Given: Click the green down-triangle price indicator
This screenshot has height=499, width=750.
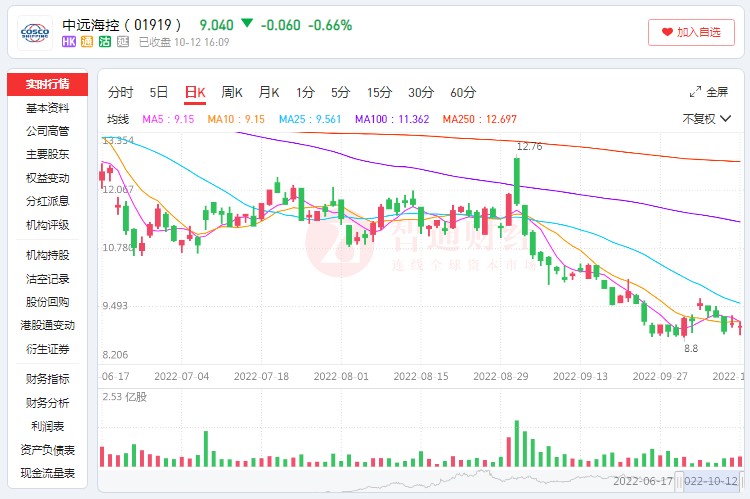Looking at the screenshot, I should [246, 24].
